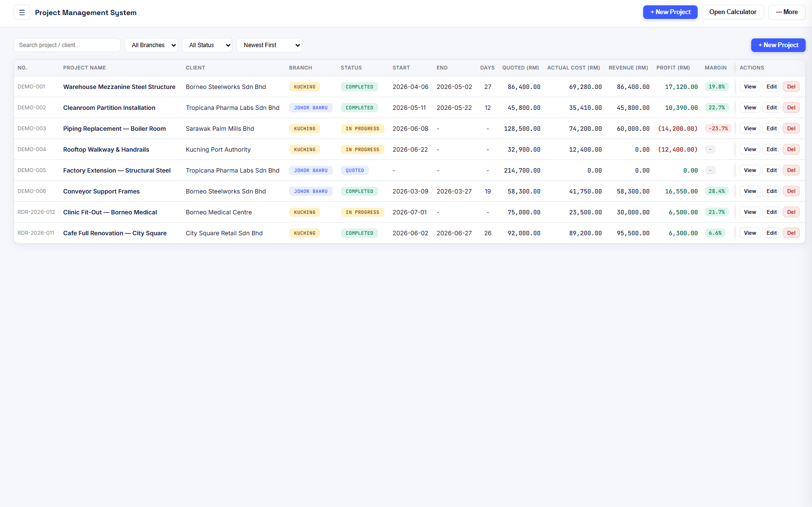Click project number DEMO-001

(x=31, y=87)
